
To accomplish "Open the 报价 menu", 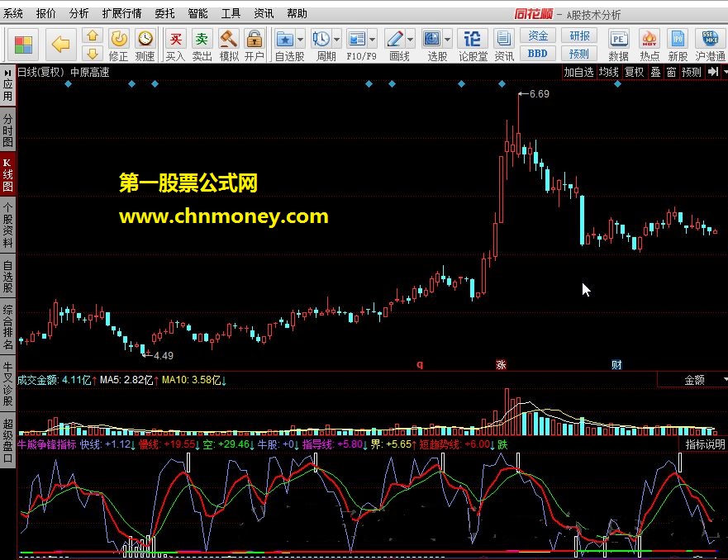I will click(x=45, y=14).
